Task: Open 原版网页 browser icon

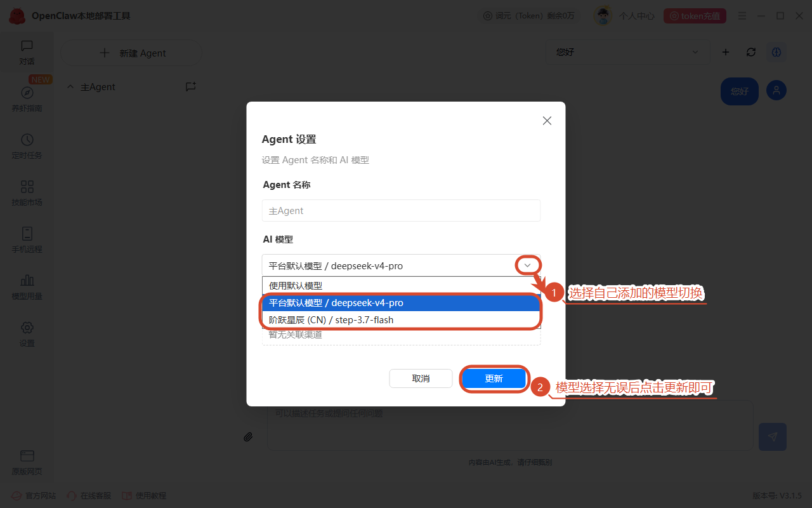Action: pos(27,456)
